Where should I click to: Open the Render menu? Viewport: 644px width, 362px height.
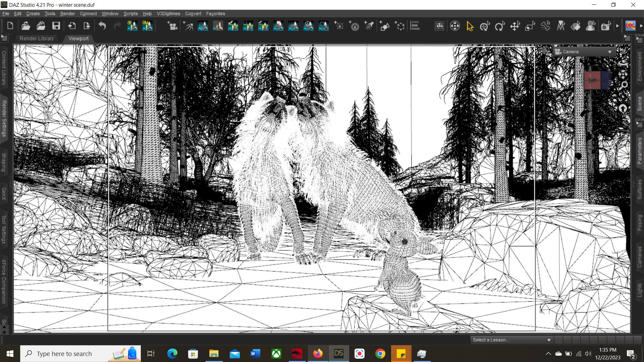tap(67, 14)
